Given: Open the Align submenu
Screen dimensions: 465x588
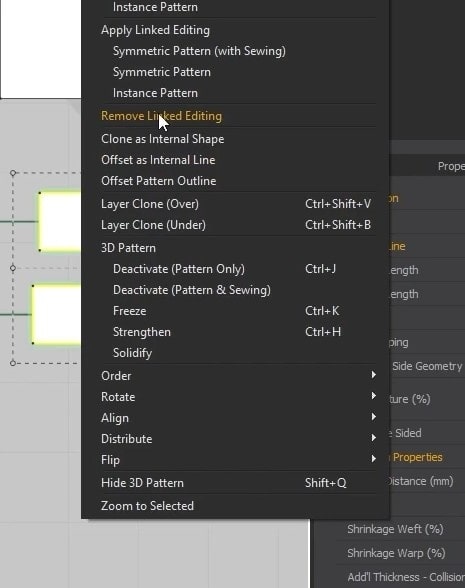Looking at the screenshot, I should tap(238, 418).
